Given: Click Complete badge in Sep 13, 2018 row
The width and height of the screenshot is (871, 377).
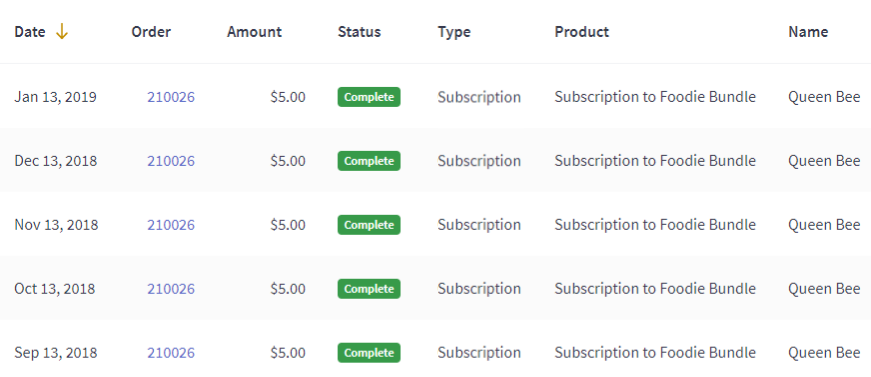Looking at the screenshot, I should click(x=369, y=353).
